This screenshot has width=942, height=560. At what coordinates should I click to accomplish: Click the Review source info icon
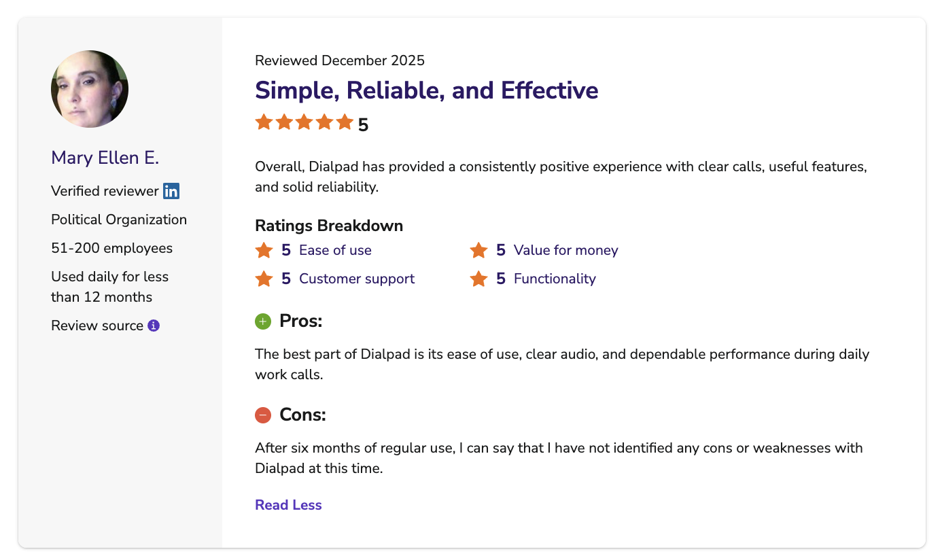154,326
